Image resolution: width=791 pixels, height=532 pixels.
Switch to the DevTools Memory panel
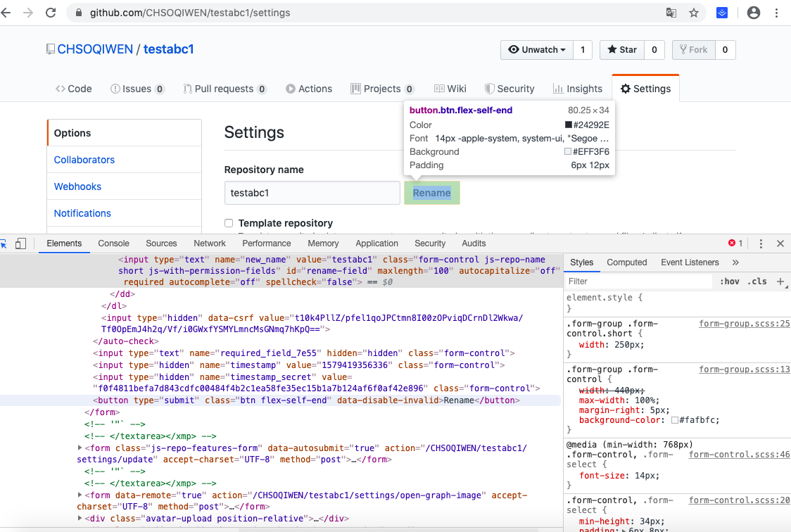coord(323,243)
